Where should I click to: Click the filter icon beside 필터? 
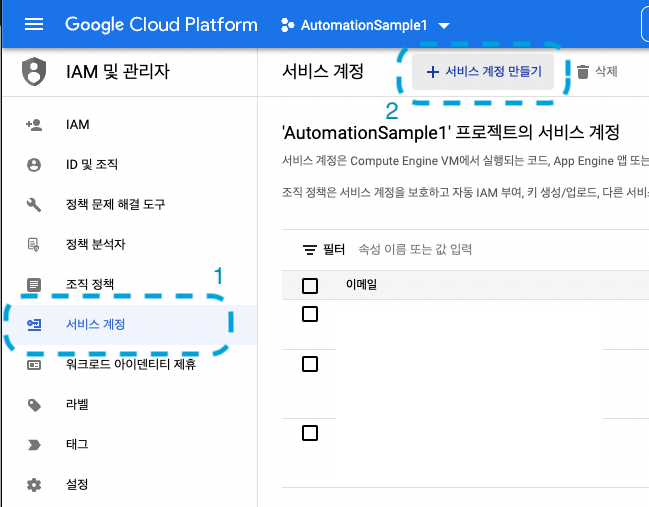310,250
